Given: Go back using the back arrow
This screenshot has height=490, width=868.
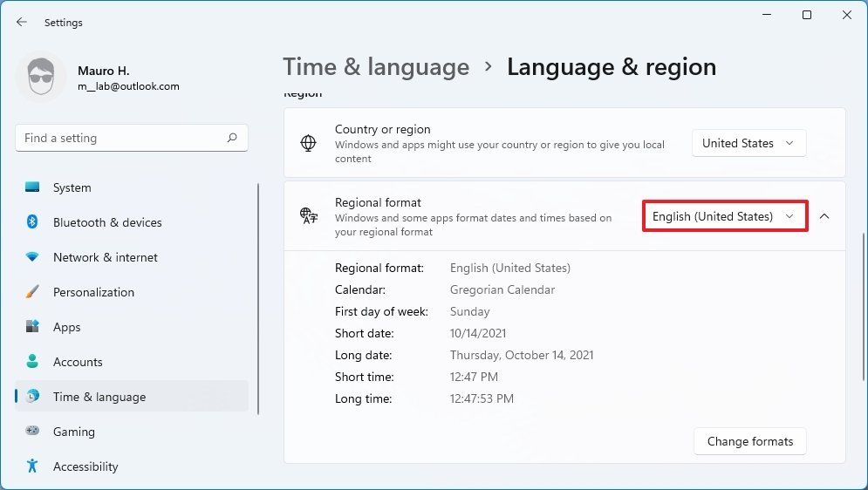Looking at the screenshot, I should [22, 22].
